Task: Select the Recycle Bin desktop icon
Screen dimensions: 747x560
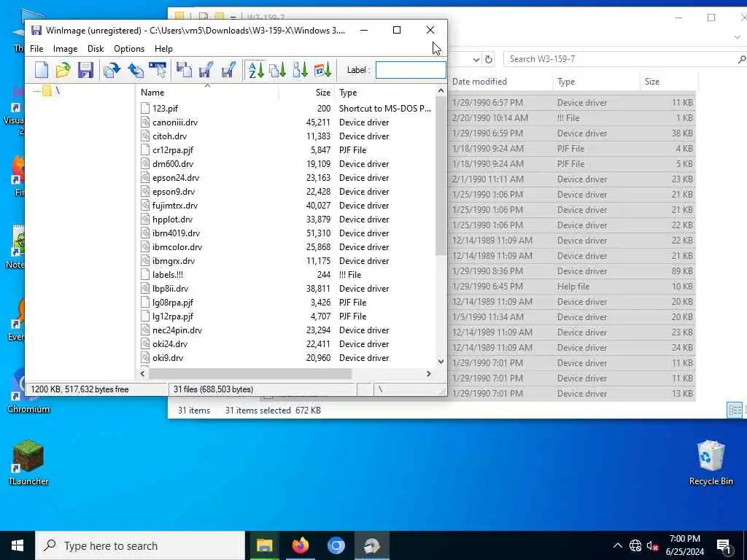Action: point(711,462)
